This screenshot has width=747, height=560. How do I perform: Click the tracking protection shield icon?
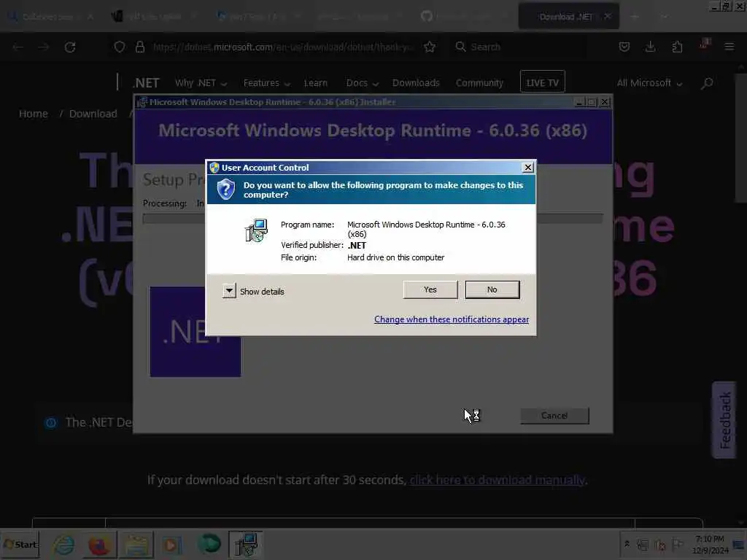[120, 47]
